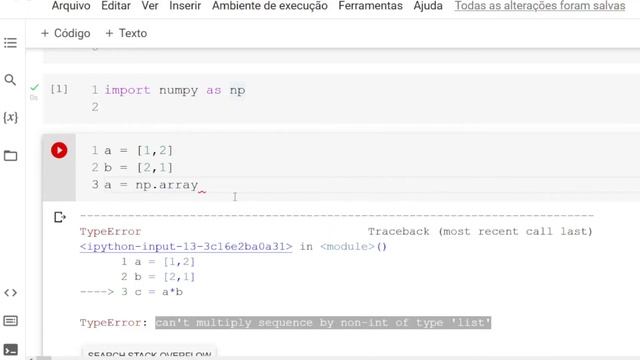Open the terminal icon
640x360 pixels.
coord(10,350)
